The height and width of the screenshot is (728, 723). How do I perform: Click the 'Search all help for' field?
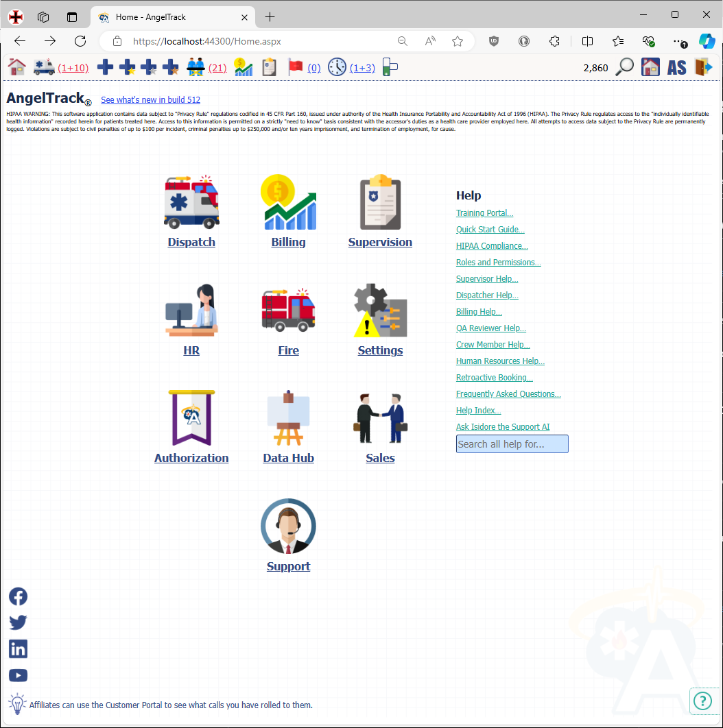(x=512, y=444)
